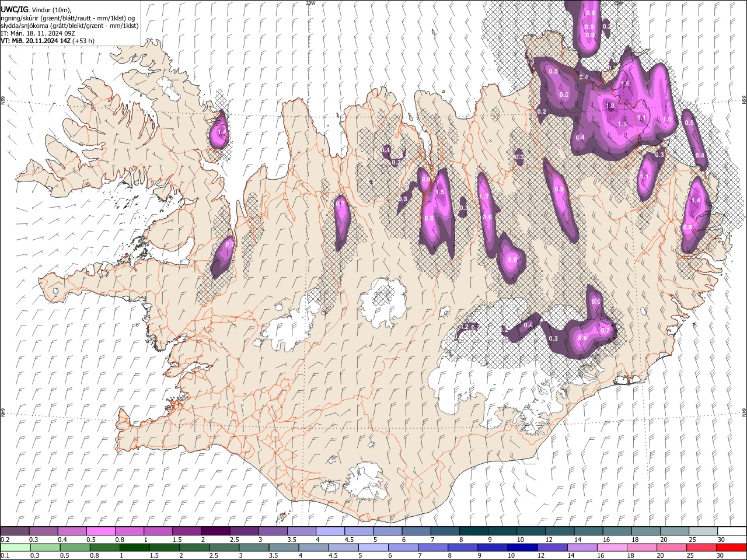Select the dark teal swatch between 8 and 9 in top row
The height and width of the screenshot is (560, 747).
pyautogui.click(x=473, y=531)
